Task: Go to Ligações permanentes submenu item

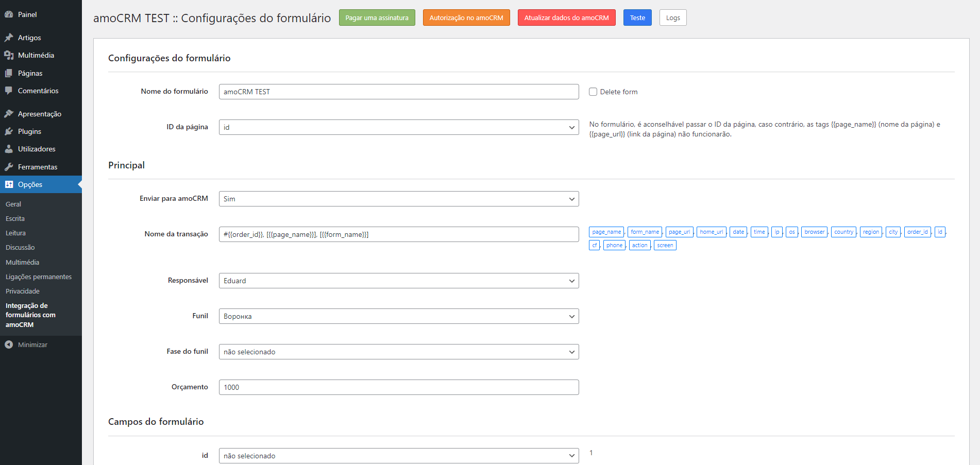Action: 39,277
